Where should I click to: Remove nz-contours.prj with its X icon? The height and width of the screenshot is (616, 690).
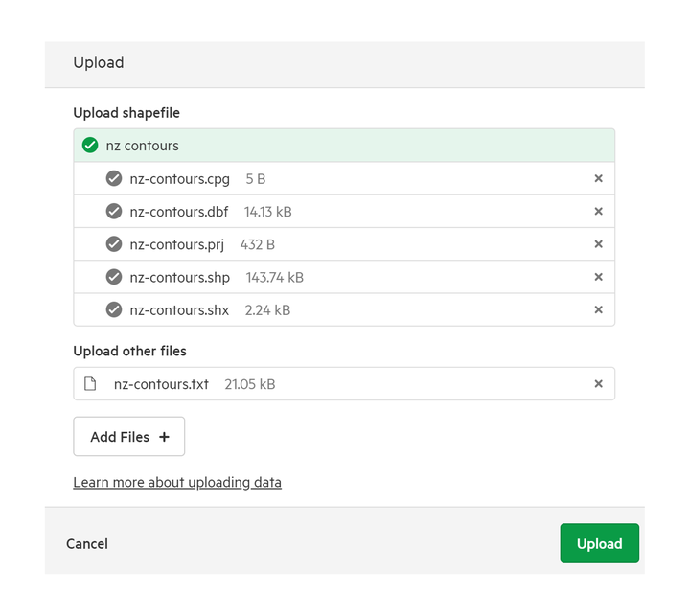598,244
